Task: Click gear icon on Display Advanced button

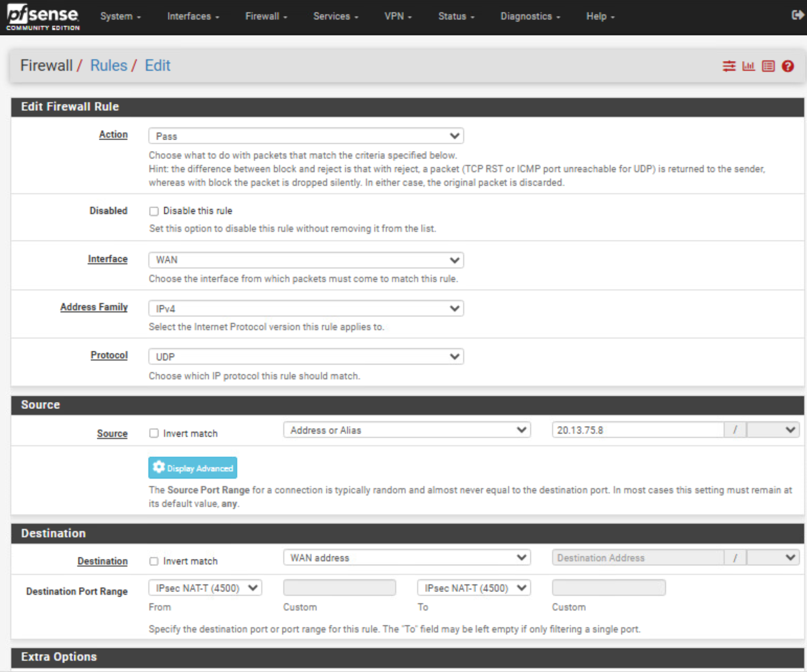Action: (x=158, y=467)
